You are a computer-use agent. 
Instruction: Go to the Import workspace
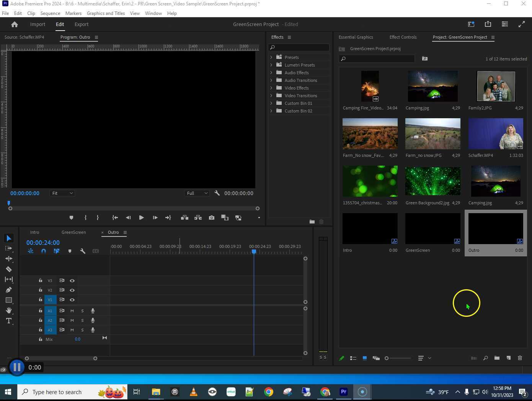(x=38, y=24)
